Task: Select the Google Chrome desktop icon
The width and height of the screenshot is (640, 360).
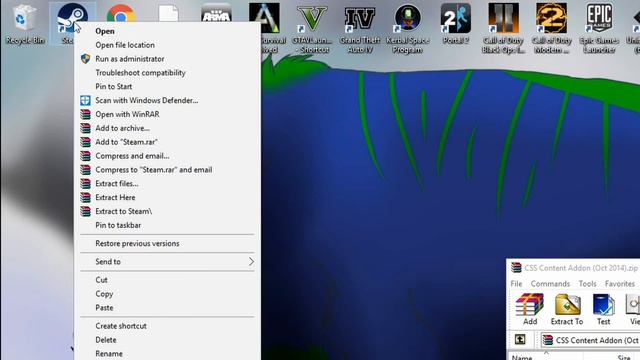Action: [121, 14]
